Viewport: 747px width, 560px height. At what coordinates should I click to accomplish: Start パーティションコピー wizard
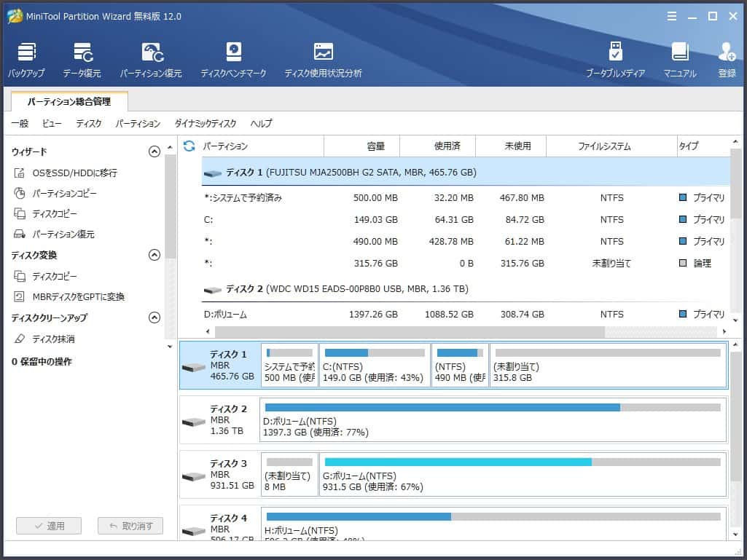55,193
